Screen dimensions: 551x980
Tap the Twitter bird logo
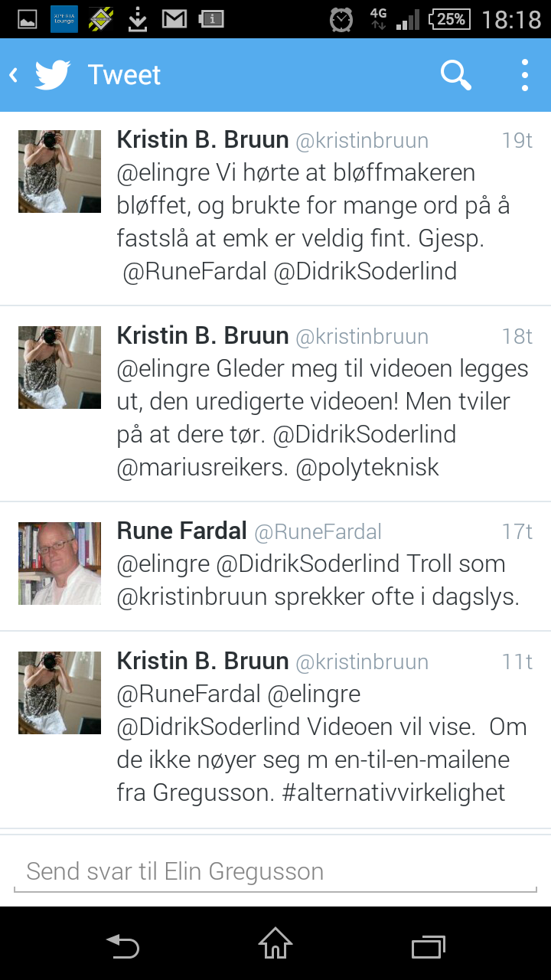pos(53,75)
